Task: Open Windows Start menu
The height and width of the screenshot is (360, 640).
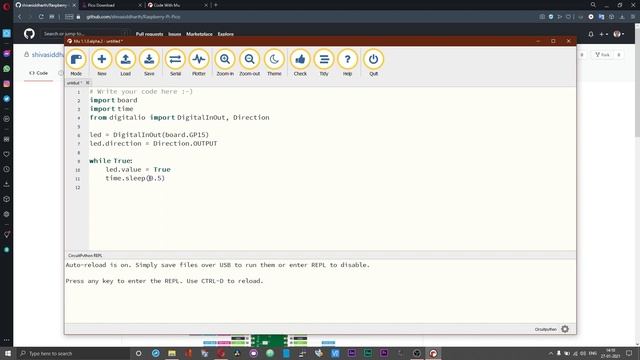Action: click(x=7, y=353)
